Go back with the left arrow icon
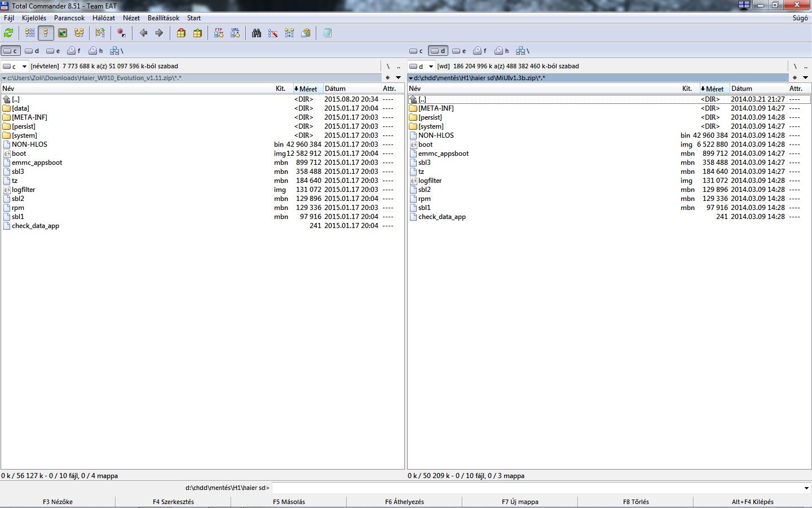 [x=143, y=33]
